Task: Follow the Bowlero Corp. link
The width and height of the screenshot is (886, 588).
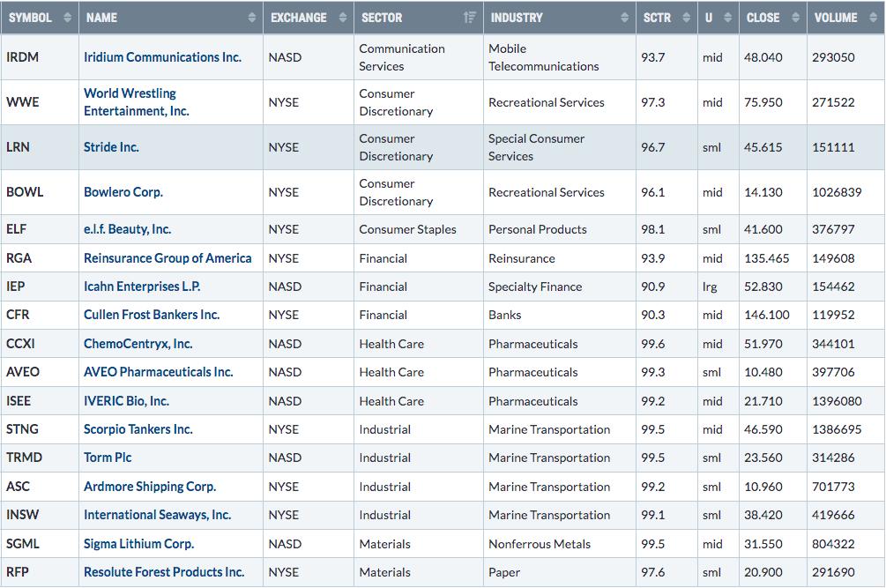Action: [123, 192]
